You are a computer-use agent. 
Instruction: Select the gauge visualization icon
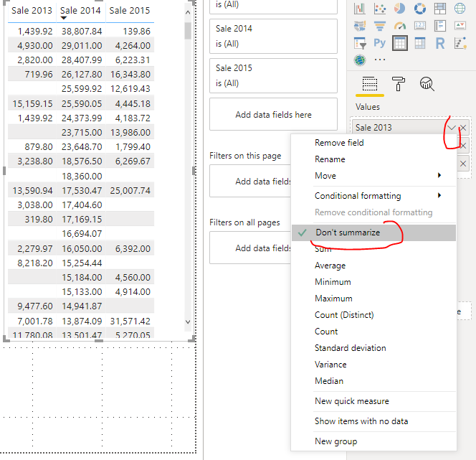click(399, 26)
